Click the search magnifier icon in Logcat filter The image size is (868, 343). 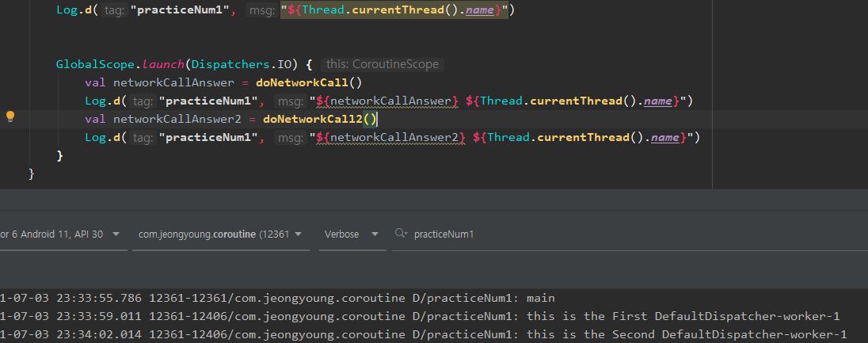point(401,234)
